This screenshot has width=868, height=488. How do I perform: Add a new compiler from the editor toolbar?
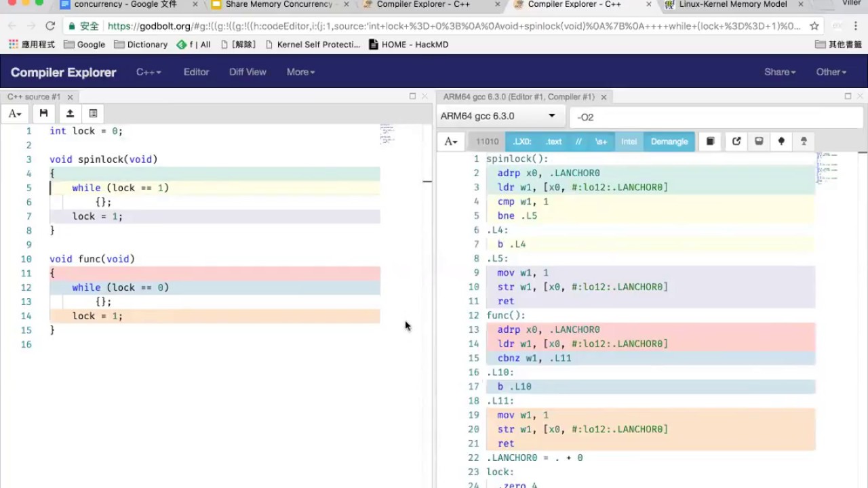point(94,113)
